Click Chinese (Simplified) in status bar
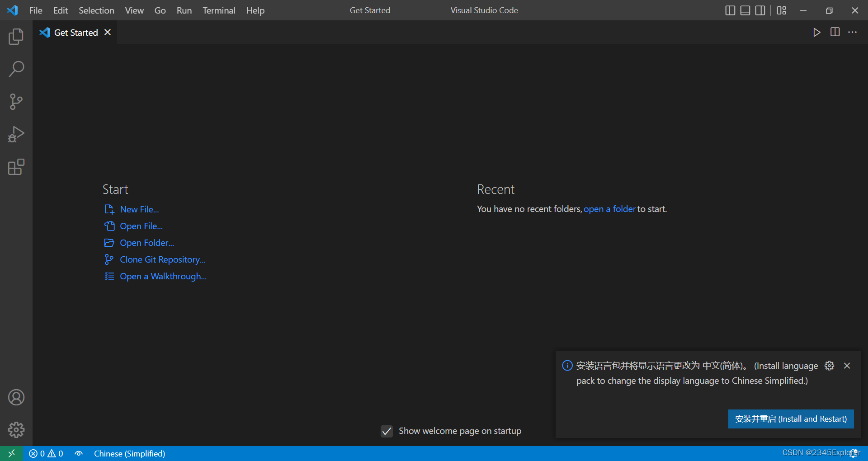 point(129,453)
